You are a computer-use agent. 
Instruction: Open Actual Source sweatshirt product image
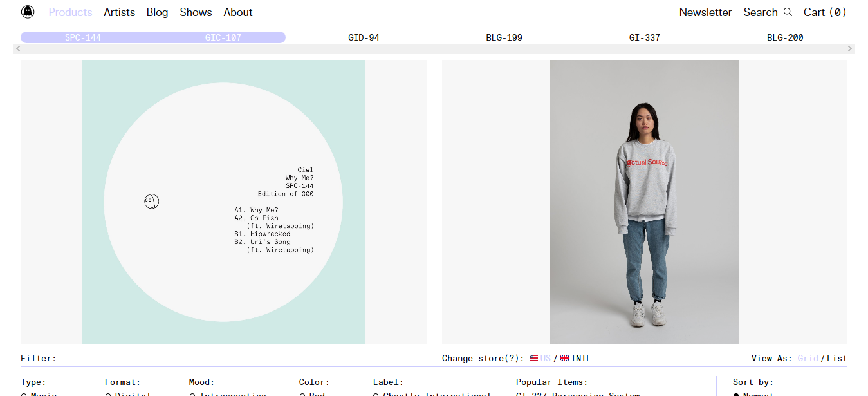(x=644, y=202)
